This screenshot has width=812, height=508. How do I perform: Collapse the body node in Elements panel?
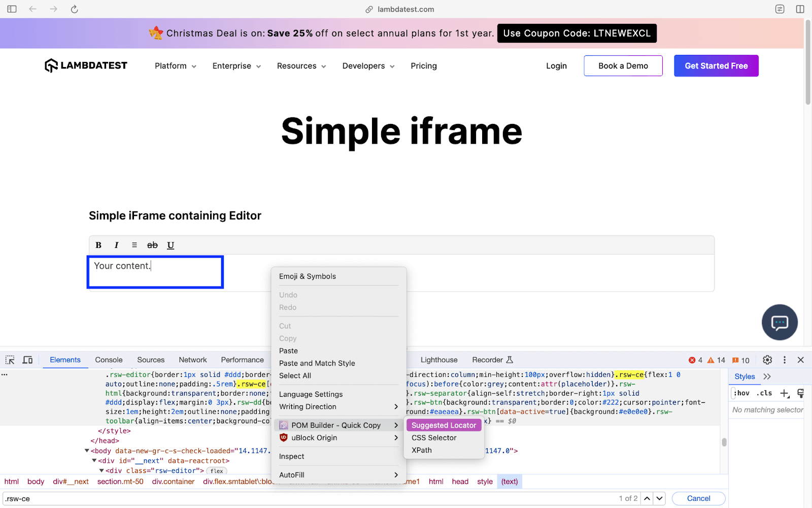point(86,451)
